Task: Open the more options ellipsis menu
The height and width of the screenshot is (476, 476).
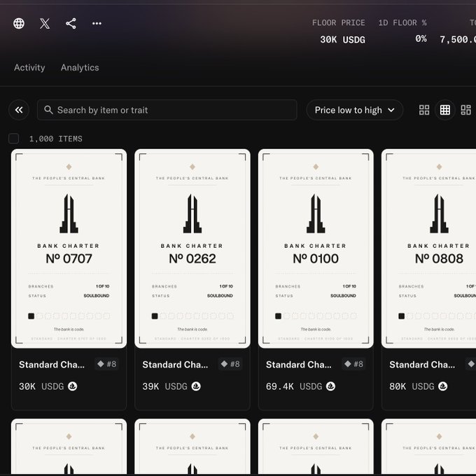Action: pos(97,23)
